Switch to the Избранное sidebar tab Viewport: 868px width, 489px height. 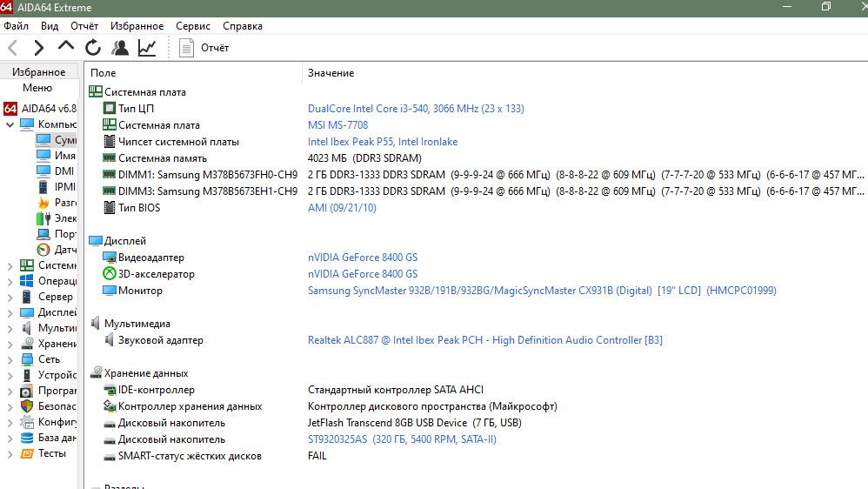click(x=39, y=72)
